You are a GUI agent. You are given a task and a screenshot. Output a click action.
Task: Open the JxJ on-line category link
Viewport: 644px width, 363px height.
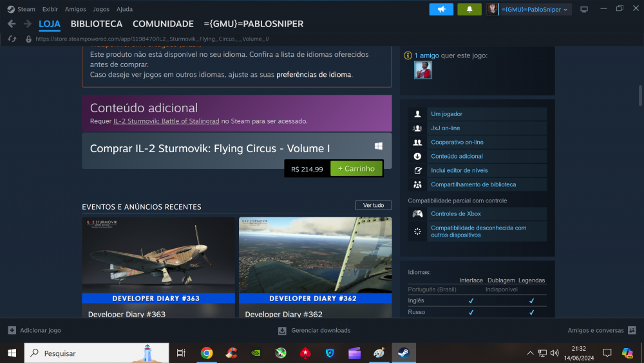coord(445,128)
